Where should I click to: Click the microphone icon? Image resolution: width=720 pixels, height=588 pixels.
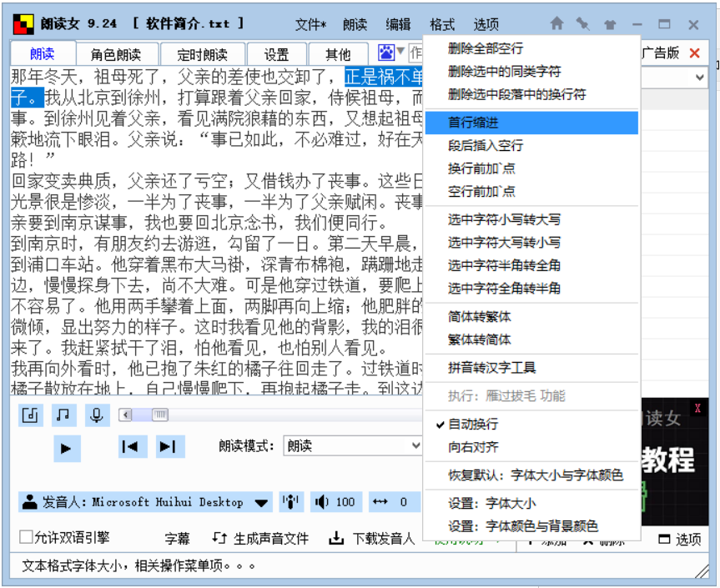97,415
